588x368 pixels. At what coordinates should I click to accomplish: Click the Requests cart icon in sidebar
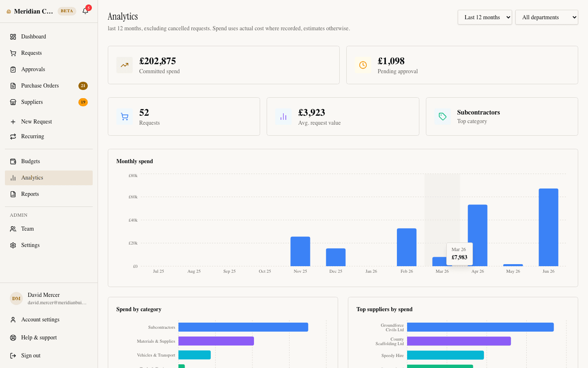point(13,53)
